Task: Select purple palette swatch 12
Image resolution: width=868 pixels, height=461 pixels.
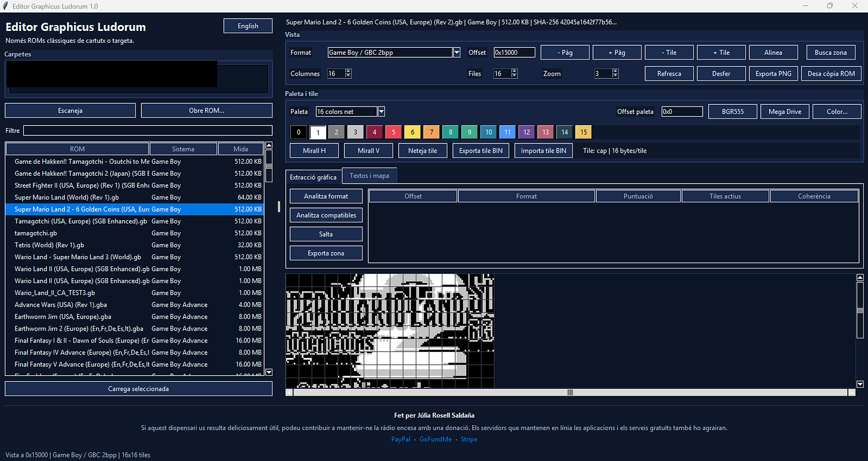Action: pyautogui.click(x=526, y=132)
